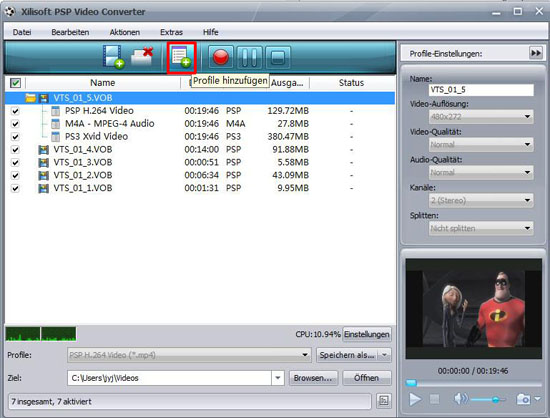
Task: Open the Aktionen menu
Action: pos(125,32)
